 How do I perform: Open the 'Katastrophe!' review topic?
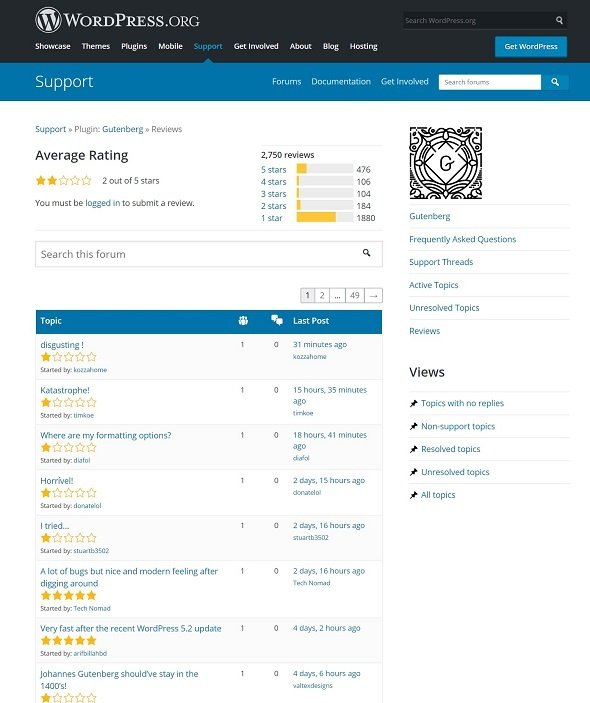(65, 390)
